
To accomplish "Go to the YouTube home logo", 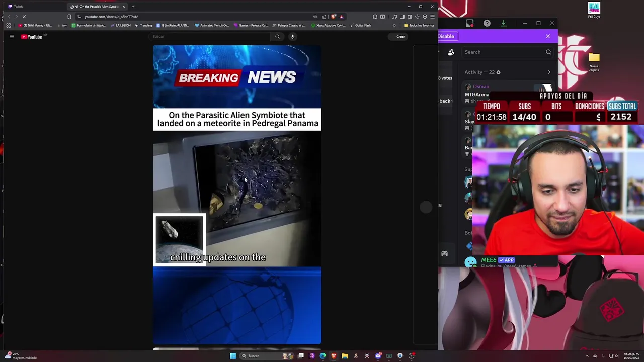I will click(x=32, y=37).
